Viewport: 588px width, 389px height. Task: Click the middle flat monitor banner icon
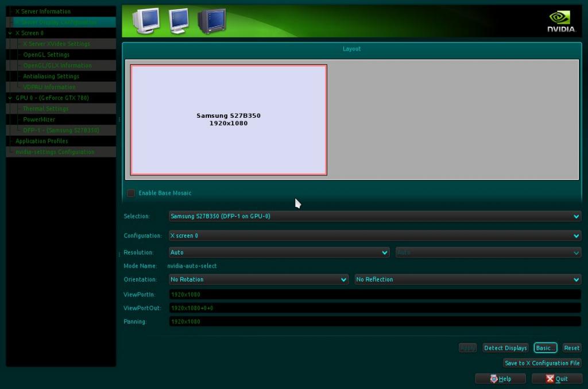pos(179,21)
